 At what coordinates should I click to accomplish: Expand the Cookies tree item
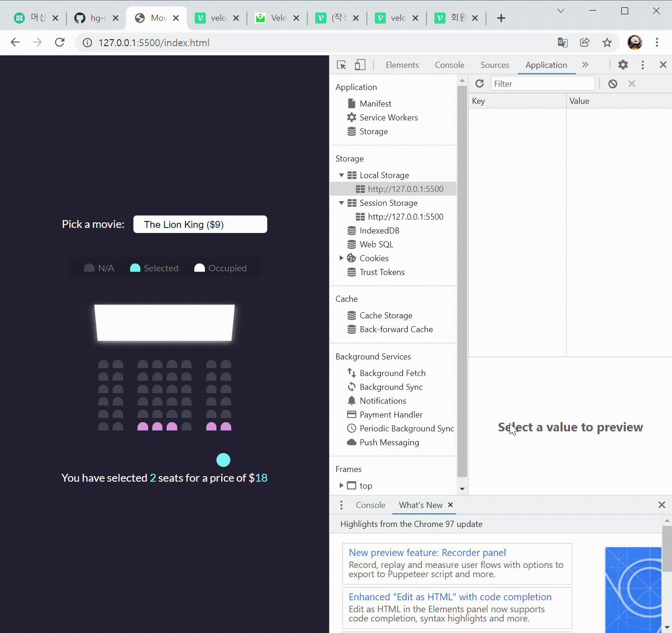pos(341,258)
